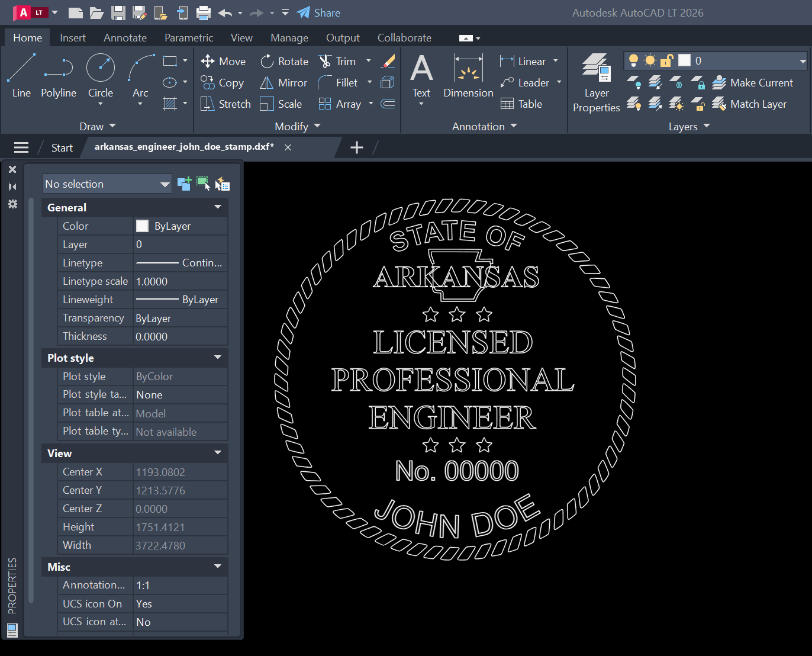The image size is (812, 656).
Task: Select the Arc tool
Action: pyautogui.click(x=140, y=76)
